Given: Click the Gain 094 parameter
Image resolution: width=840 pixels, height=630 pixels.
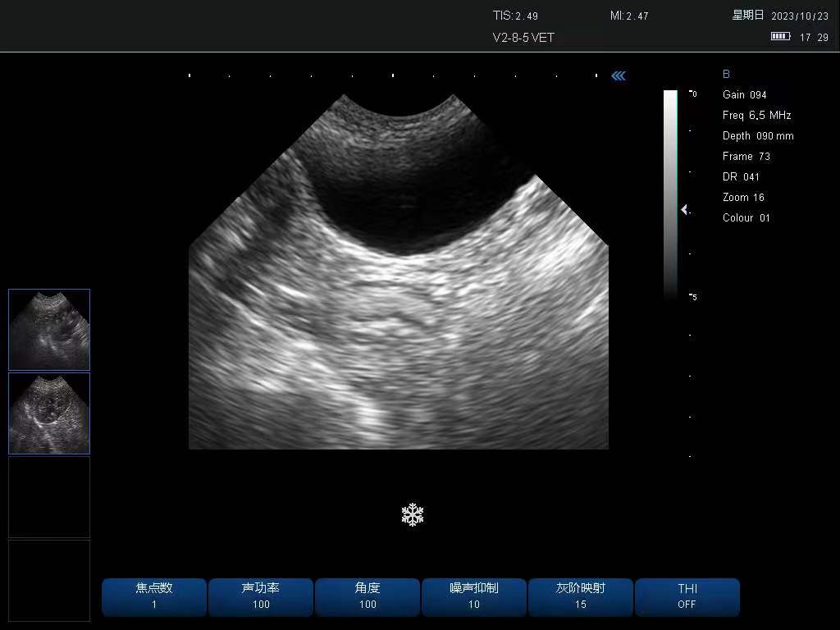Looking at the screenshot, I should tap(744, 95).
